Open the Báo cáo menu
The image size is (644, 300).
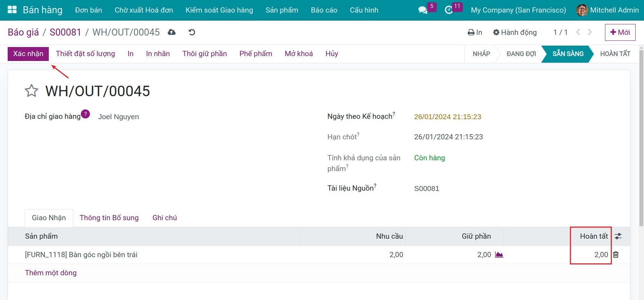tap(324, 10)
